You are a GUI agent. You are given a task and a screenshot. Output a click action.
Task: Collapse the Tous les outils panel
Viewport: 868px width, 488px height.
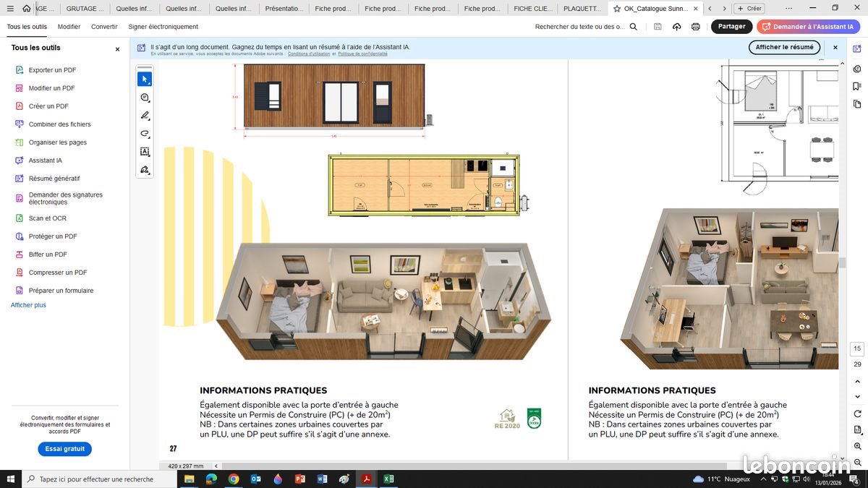pyautogui.click(x=117, y=49)
